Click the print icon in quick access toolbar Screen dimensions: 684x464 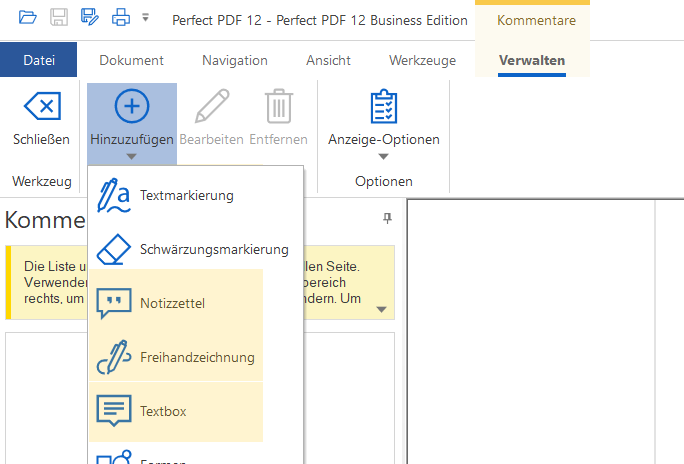tap(120, 17)
